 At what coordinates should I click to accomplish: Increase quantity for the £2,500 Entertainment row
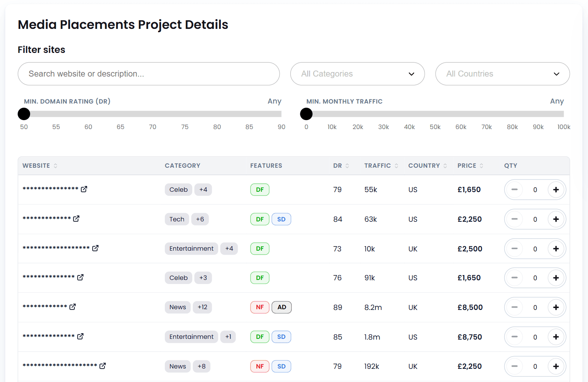pos(556,249)
